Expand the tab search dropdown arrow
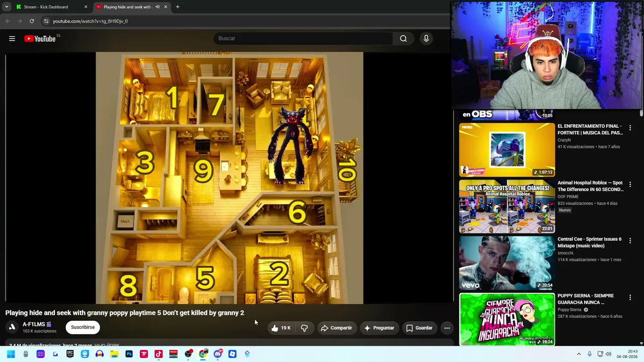Image resolution: width=644 pixels, height=362 pixels. 7,7
